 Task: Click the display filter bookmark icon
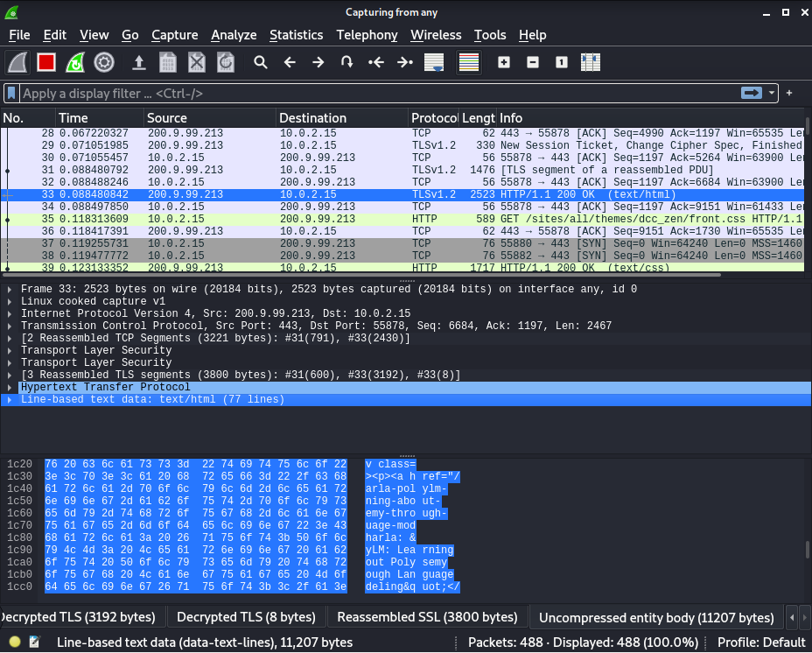tap(11, 93)
